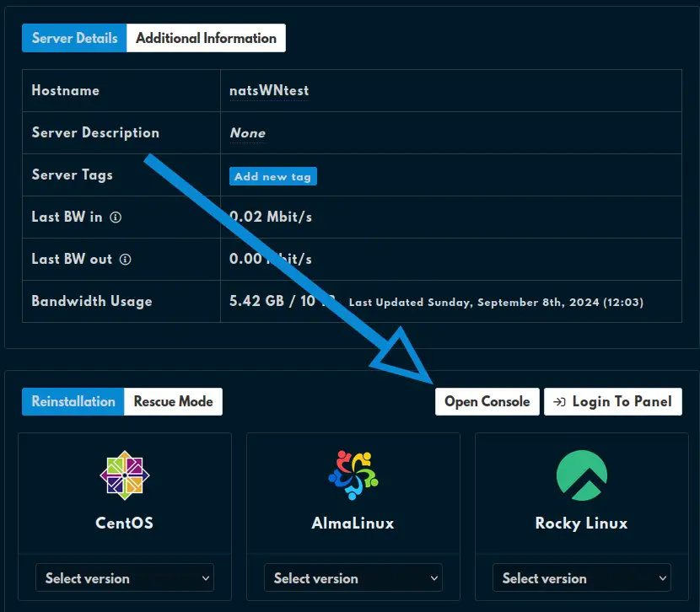Expand the CentOS Select version dropdown

[124, 578]
